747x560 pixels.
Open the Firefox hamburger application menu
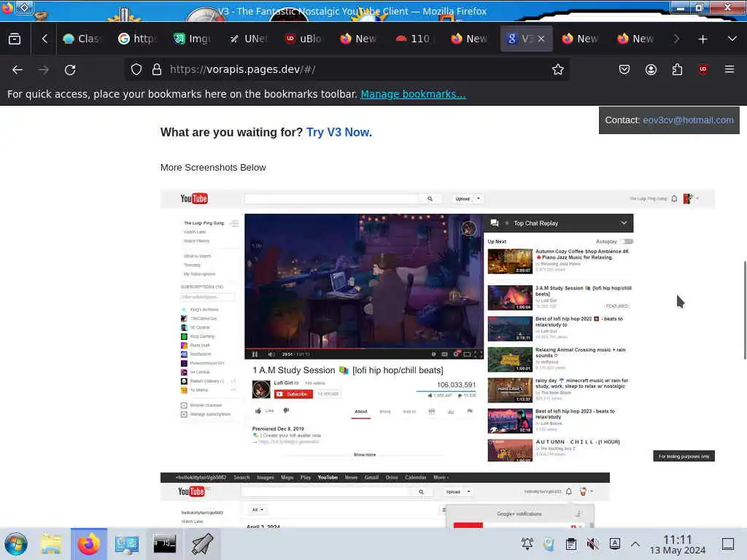pos(729,69)
